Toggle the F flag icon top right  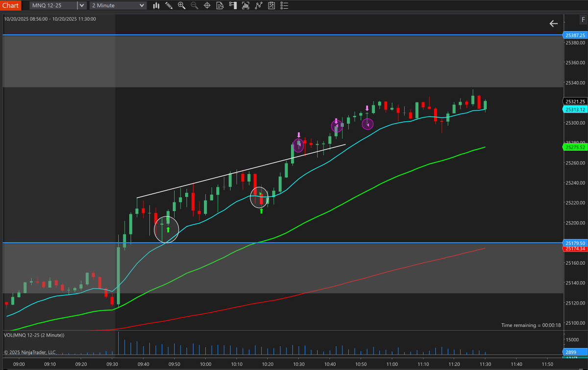(583, 20)
